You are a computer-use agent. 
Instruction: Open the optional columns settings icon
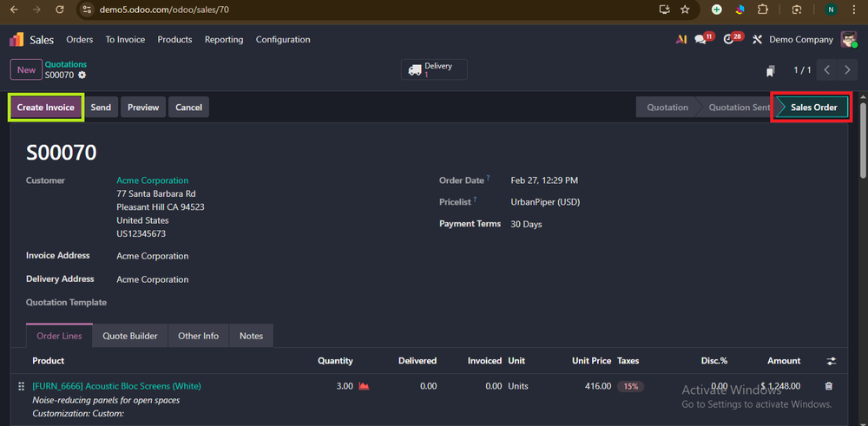(832, 361)
